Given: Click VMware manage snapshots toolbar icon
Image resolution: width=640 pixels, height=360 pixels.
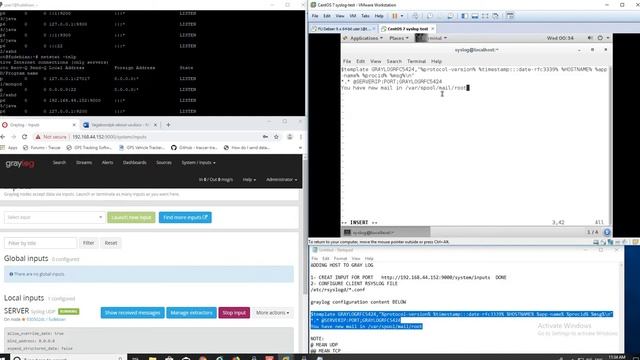Looking at the screenshot, I should pos(450,16).
